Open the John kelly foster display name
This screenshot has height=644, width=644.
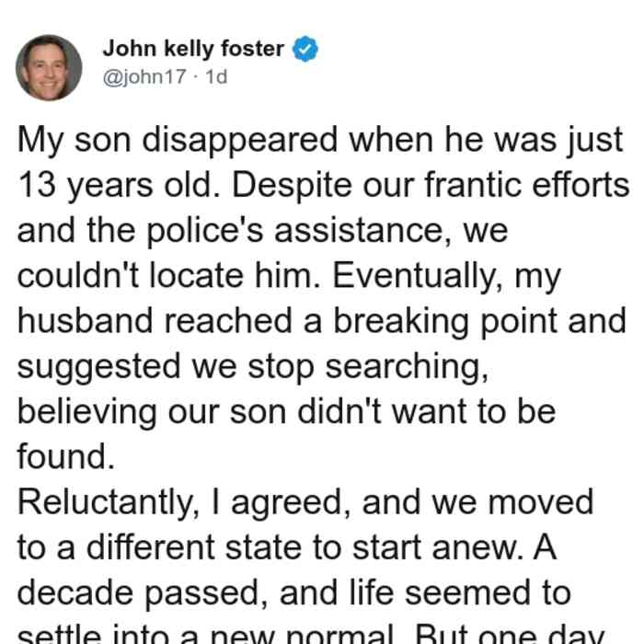pos(193,49)
